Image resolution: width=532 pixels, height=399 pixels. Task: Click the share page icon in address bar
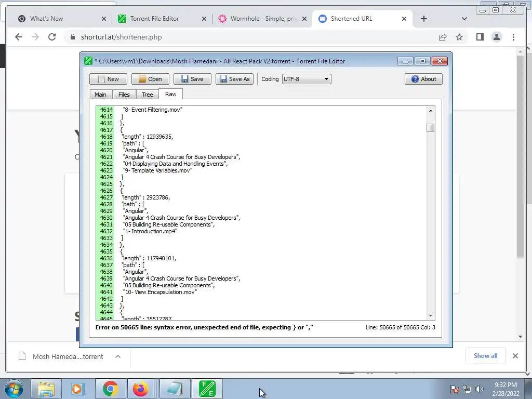click(443, 37)
